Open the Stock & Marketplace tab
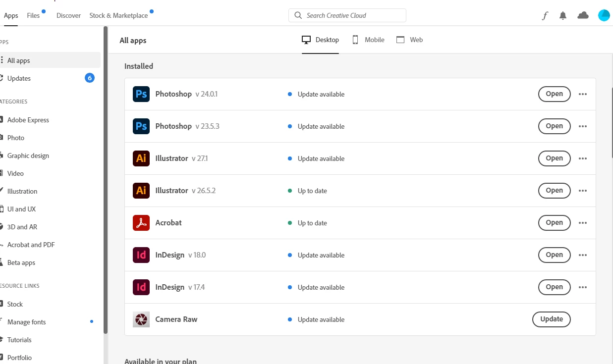The width and height of the screenshot is (613, 364). point(118,15)
